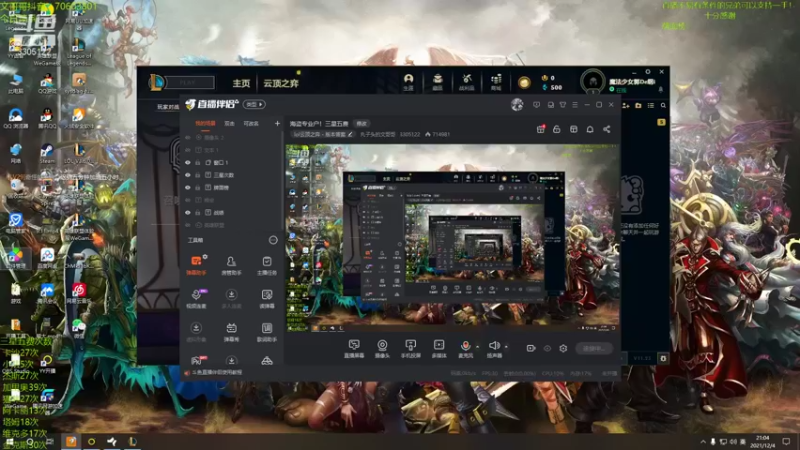Hide the 三星次数 source layer
800x450 pixels.
(188, 175)
